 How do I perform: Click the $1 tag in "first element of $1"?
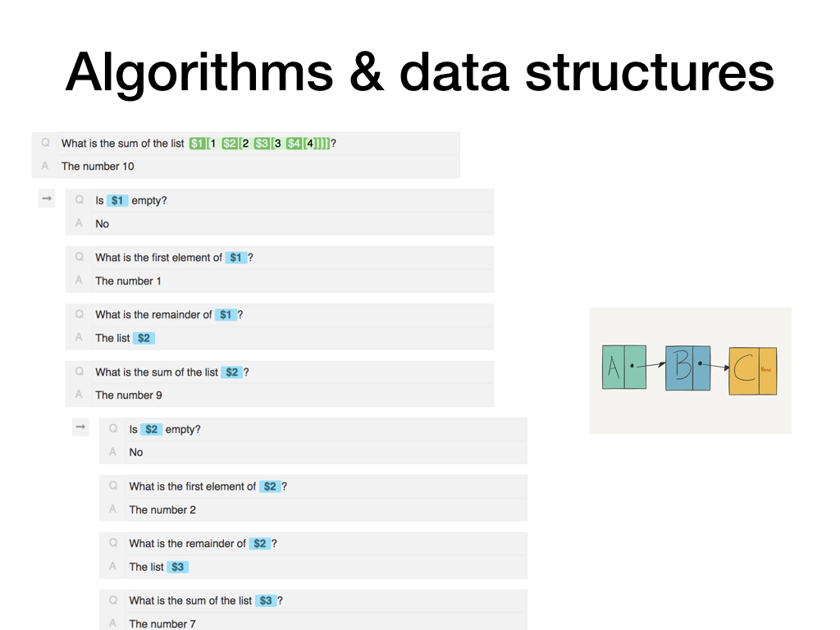click(236, 258)
